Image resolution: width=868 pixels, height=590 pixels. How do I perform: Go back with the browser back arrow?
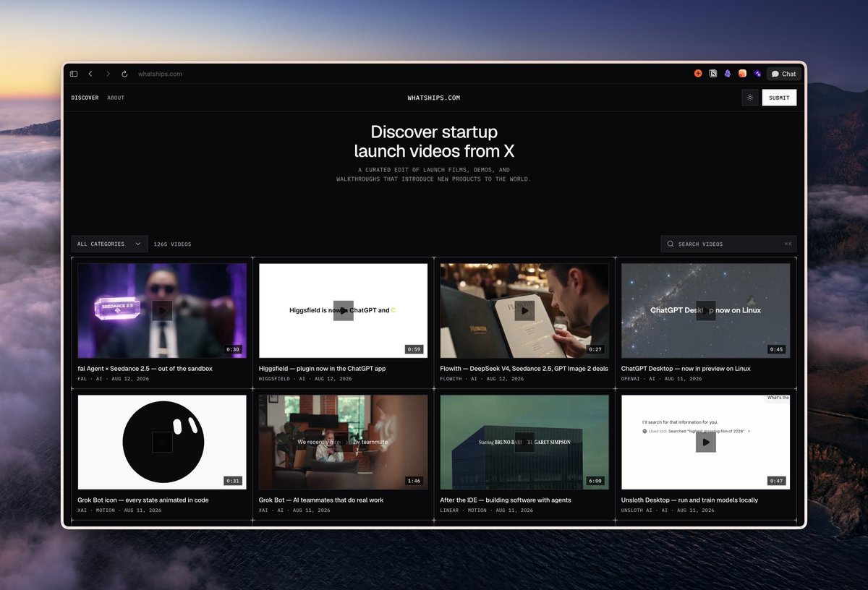90,74
